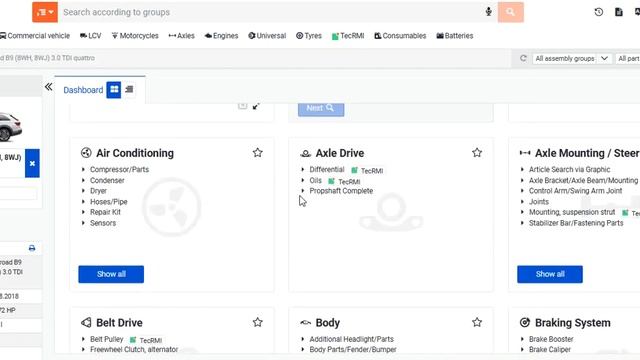
Task: Open Axle Bracket/Axle Beam/Mounting item
Action: point(583,180)
